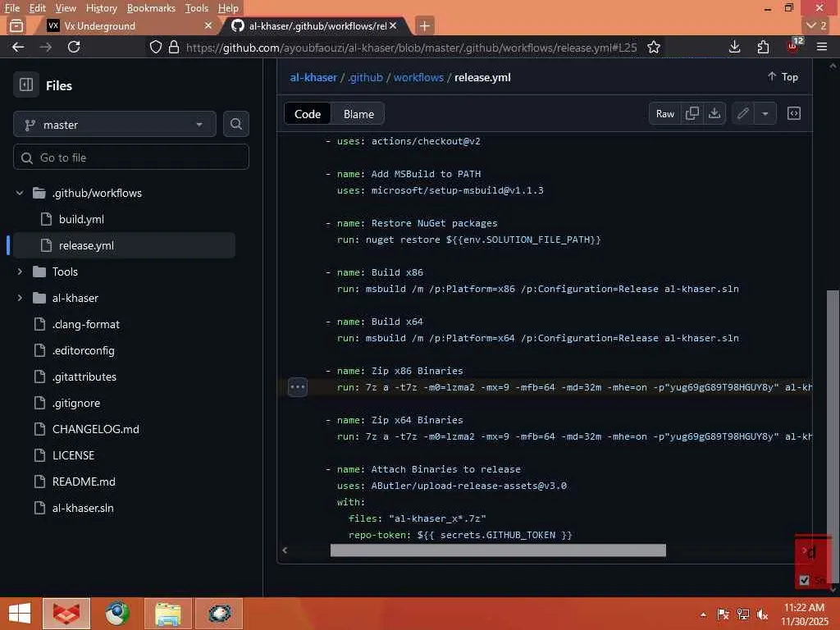This screenshot has width=840, height=630.
Task: Open the File menu
Action: coord(11,8)
